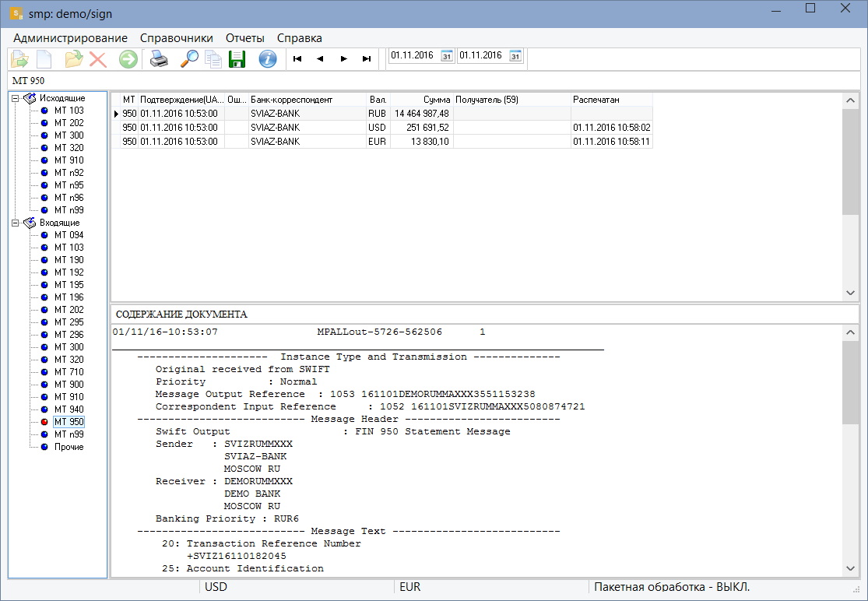The height and width of the screenshot is (601, 868).
Task: Click the first folder-with-arrow toolbar icon
Action: coord(19,58)
